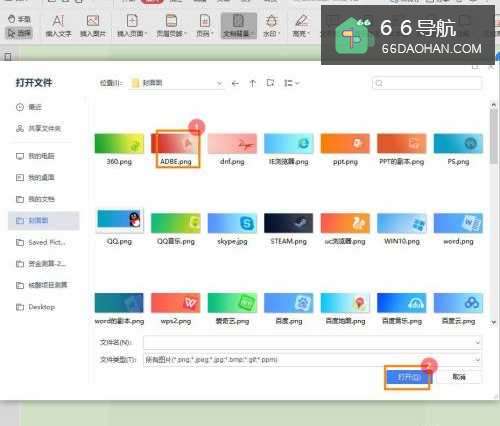Select the ADBE.png file
This screenshot has height=426, width=500.
[x=176, y=149]
